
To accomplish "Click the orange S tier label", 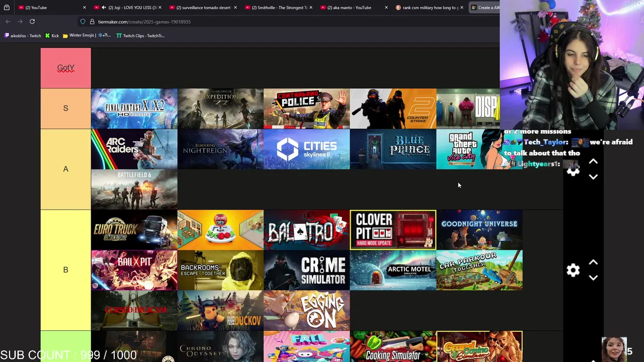I will [x=66, y=109].
